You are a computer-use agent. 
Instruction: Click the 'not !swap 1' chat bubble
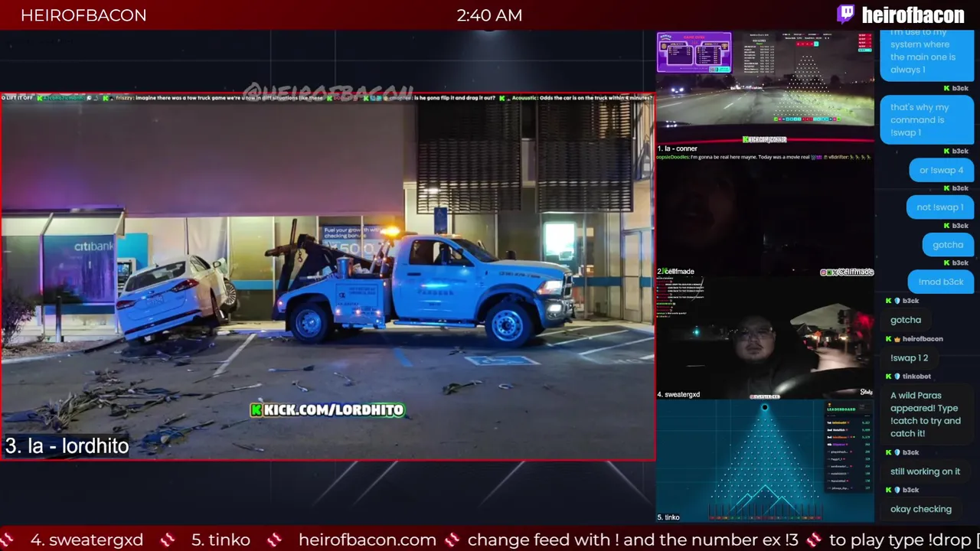939,207
